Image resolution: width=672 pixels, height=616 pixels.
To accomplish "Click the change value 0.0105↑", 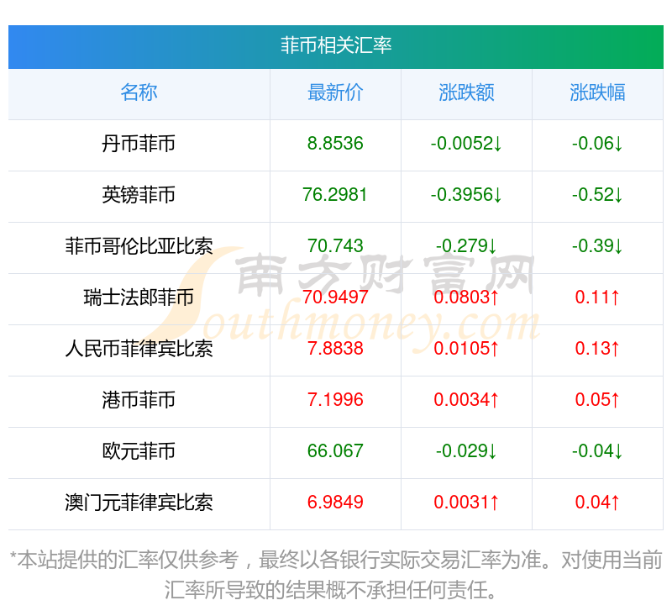I will click(x=466, y=349).
